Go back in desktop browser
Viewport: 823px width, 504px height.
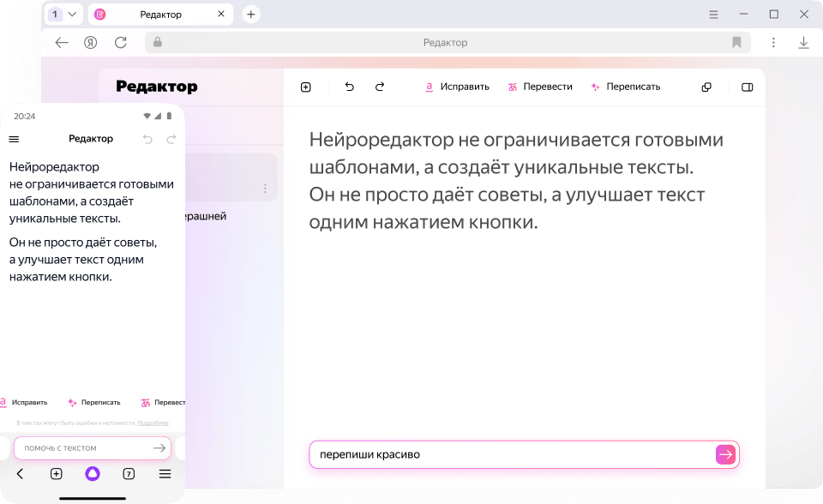[62, 43]
